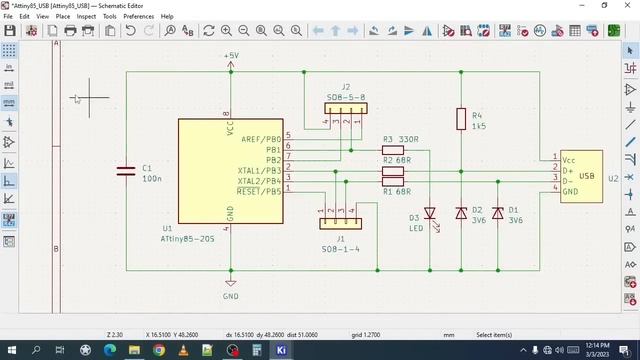Open the Symbol Editor
Viewport: 640px width, 360px height.
coord(448,31)
